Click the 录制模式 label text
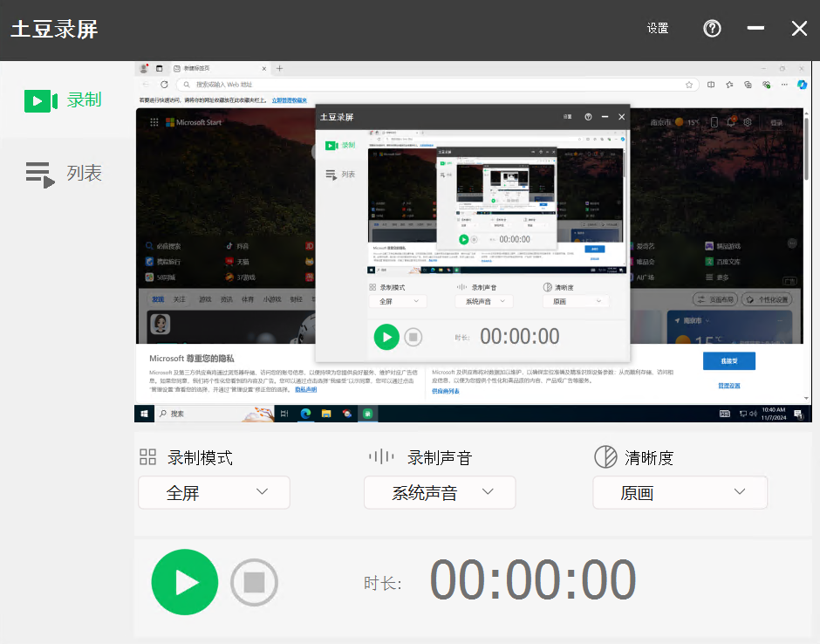This screenshot has width=820, height=644. (x=200, y=458)
